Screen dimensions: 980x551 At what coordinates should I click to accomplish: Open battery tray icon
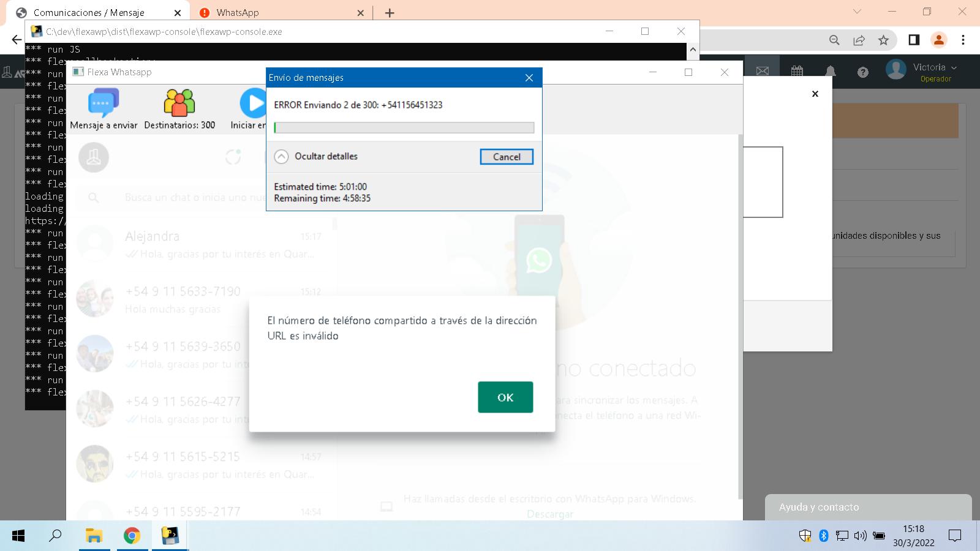pyautogui.click(x=879, y=536)
